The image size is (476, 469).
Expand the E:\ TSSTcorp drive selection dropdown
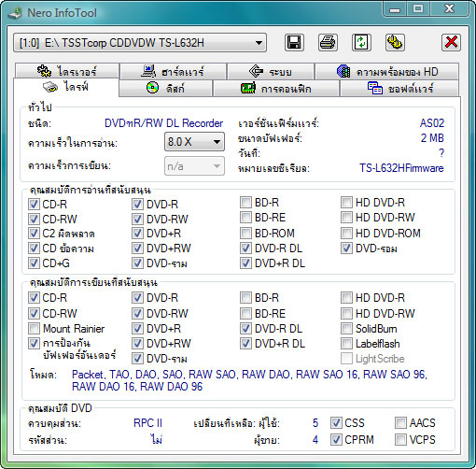point(140,42)
